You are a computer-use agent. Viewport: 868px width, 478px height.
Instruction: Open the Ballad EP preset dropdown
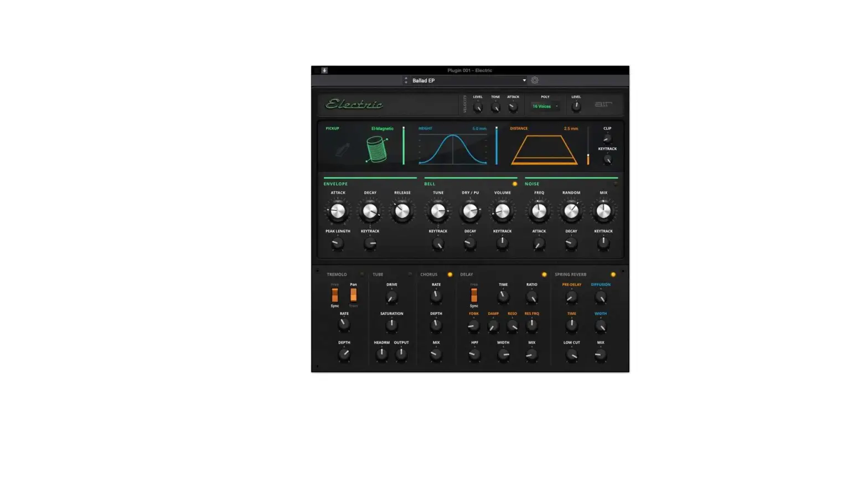(468, 80)
